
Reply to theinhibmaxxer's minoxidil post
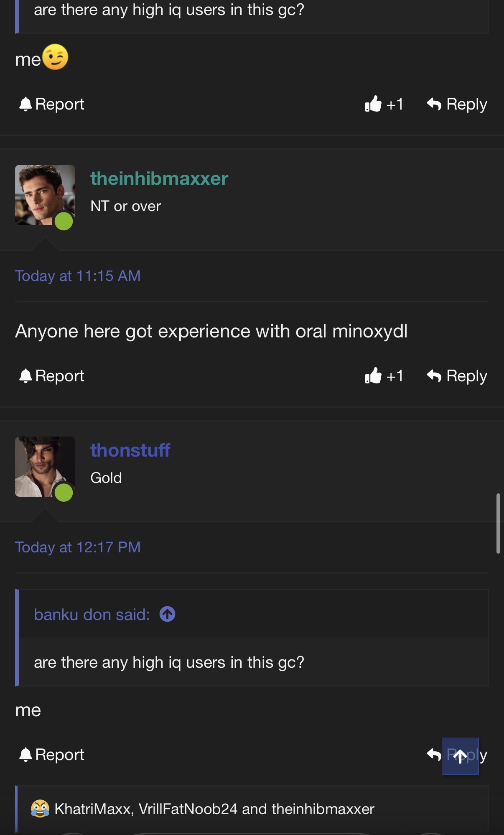(x=457, y=376)
